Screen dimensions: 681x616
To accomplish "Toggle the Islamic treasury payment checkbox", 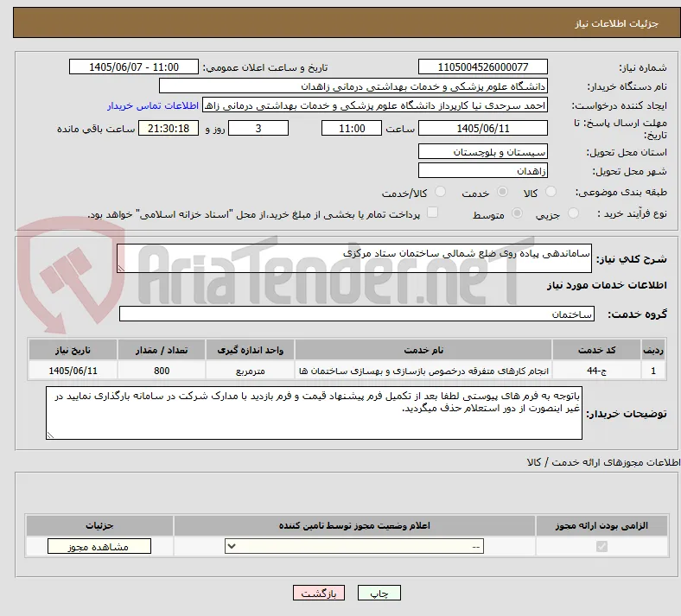I will point(433,213).
